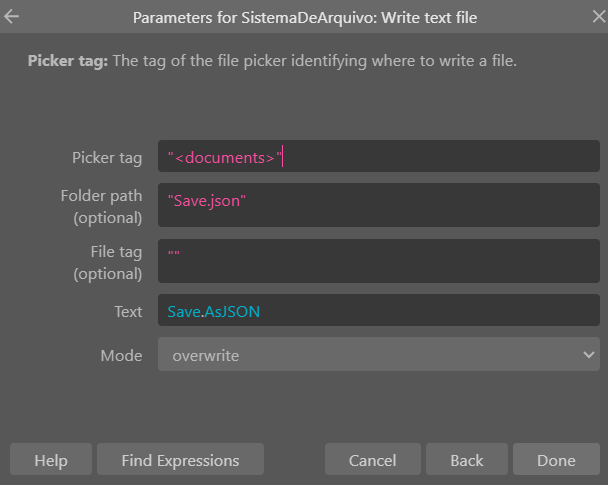Click the dialog title "Write text file"
Image resolution: width=608 pixels, height=485 pixels.
coord(429,18)
